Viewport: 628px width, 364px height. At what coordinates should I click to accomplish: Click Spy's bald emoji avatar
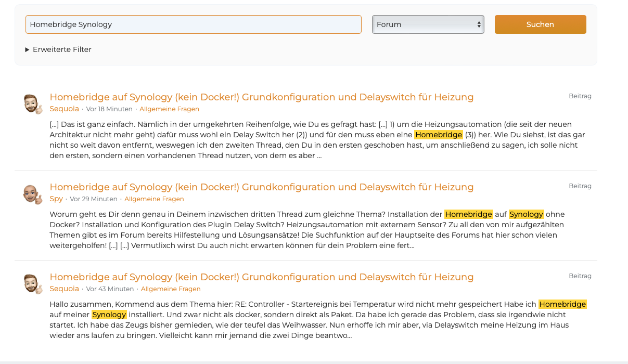33,194
